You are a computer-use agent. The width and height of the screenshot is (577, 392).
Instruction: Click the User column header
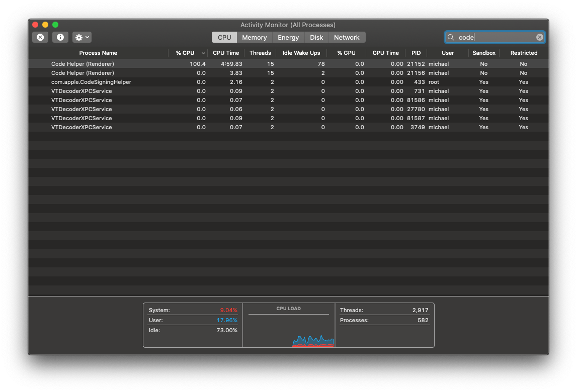click(447, 53)
